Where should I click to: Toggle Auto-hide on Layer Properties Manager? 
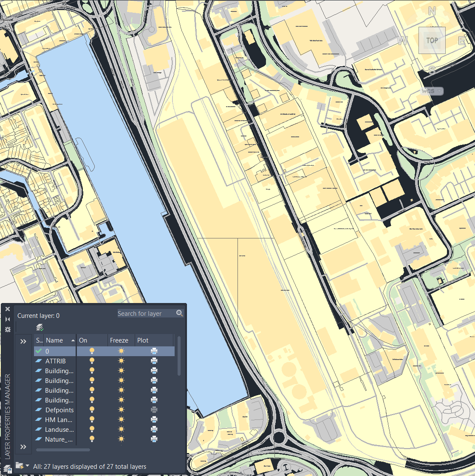click(x=7, y=319)
